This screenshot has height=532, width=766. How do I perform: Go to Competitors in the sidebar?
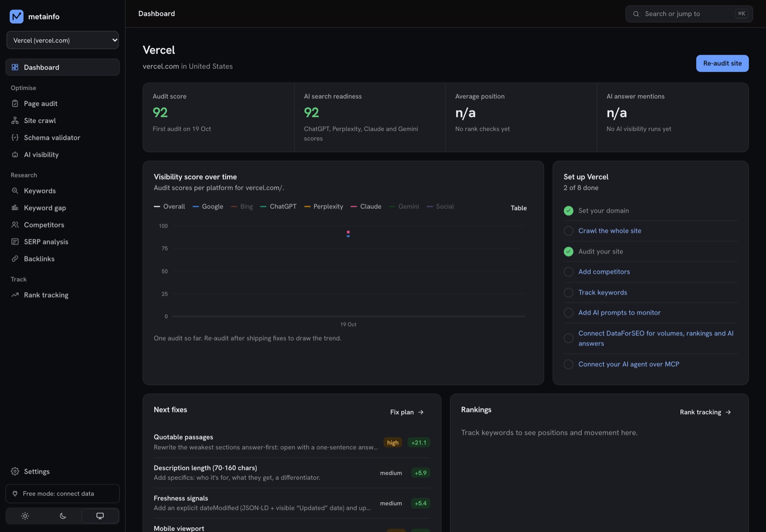tap(63, 225)
